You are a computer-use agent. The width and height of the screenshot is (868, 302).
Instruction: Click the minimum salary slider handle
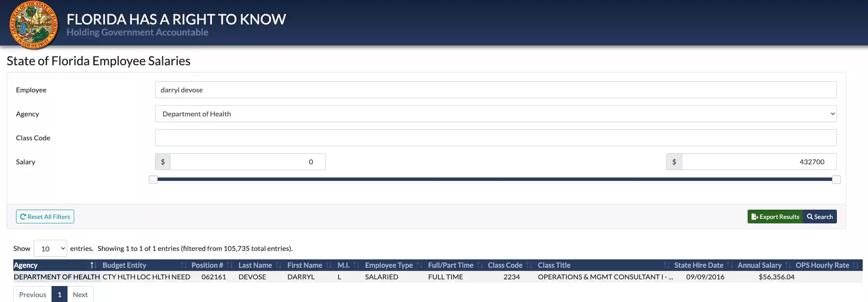click(153, 179)
